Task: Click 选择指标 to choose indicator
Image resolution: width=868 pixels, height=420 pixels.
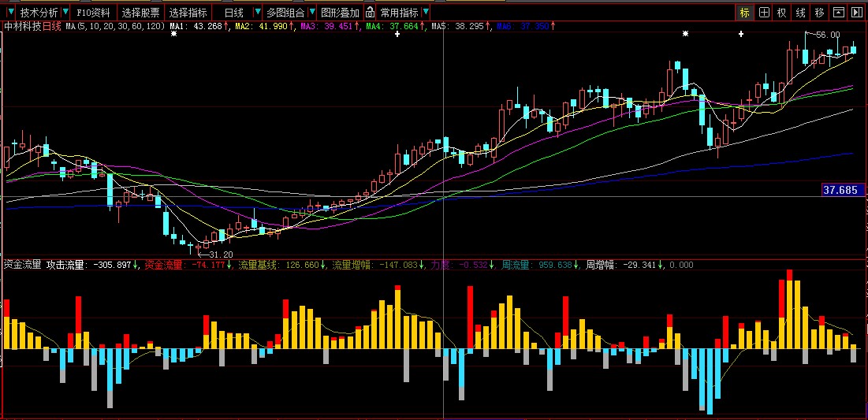Action: point(188,13)
